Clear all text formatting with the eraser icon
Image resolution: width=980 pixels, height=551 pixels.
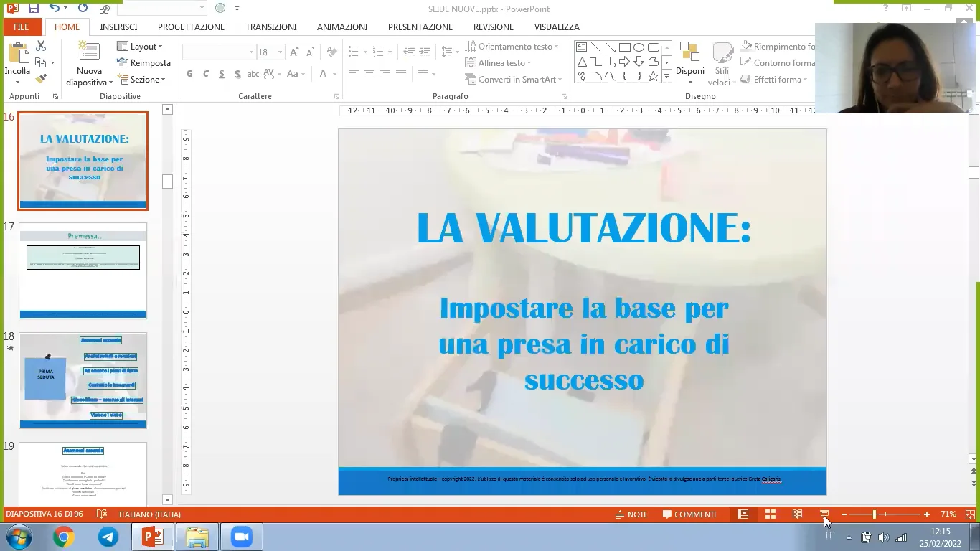(331, 52)
